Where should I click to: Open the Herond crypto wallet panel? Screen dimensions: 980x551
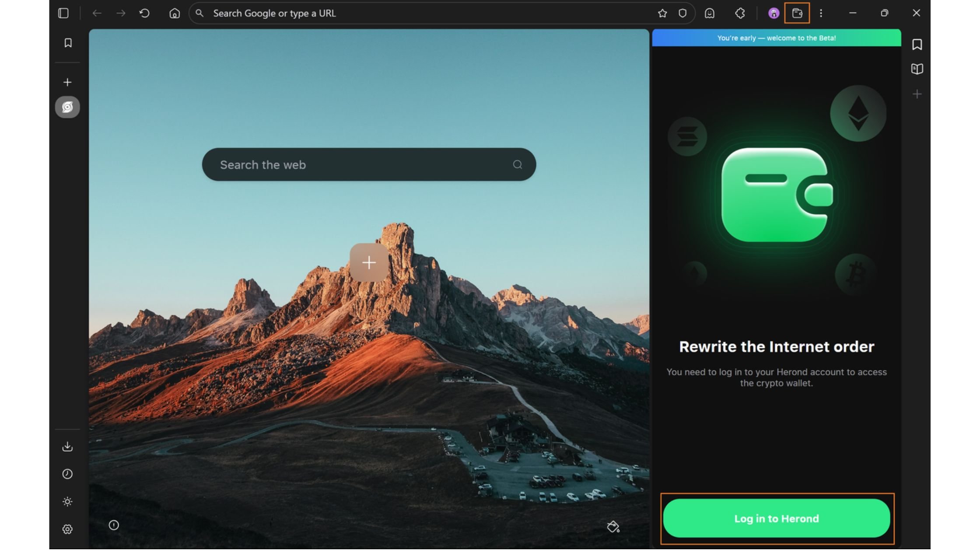pyautogui.click(x=797, y=13)
